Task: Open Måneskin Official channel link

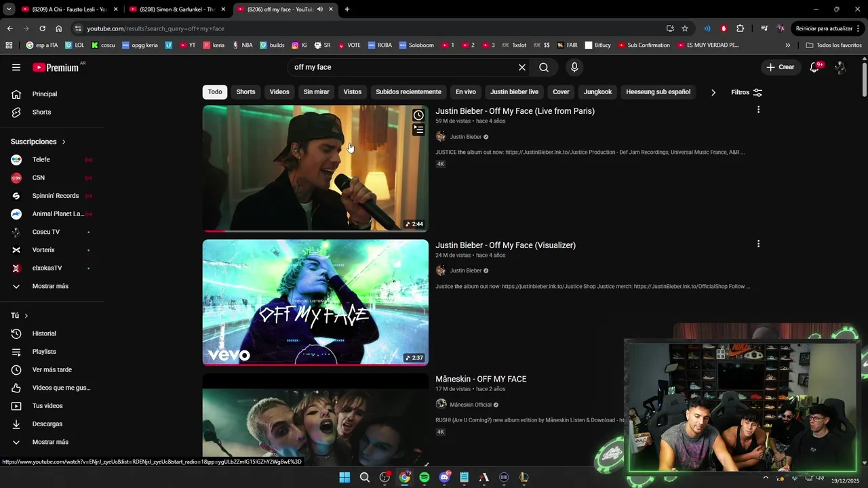Action: coord(471,405)
